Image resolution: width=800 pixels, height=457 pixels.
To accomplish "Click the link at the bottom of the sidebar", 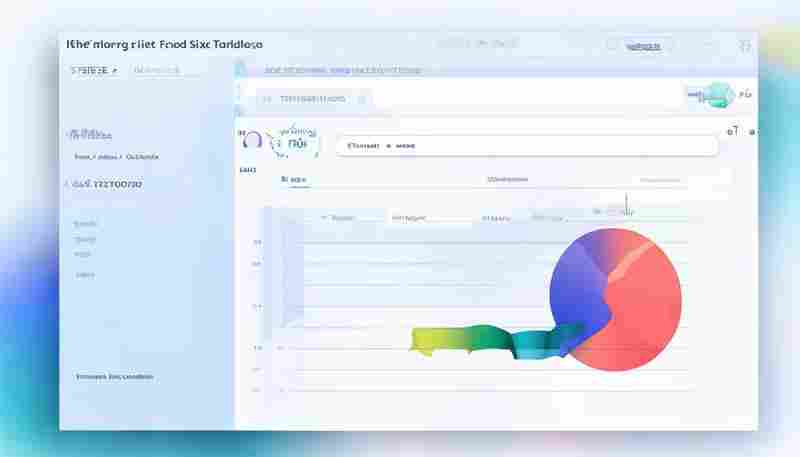I will pyautogui.click(x=114, y=377).
